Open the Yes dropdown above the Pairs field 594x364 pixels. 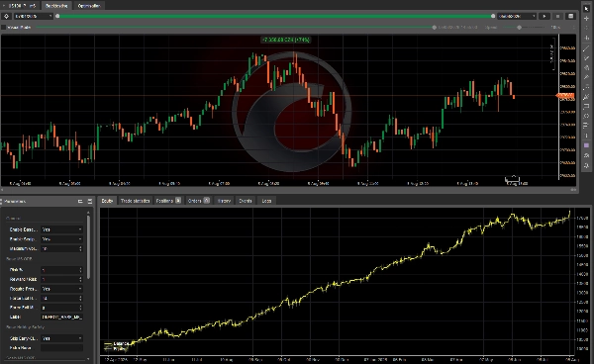tap(61, 338)
